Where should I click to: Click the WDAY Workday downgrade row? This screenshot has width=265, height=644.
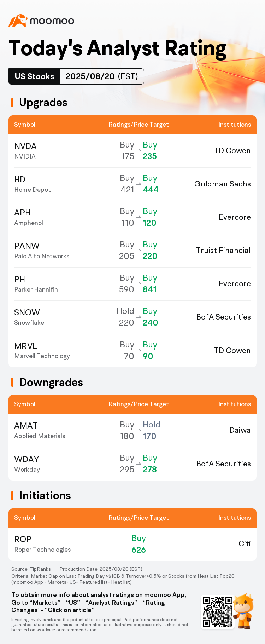pos(132,464)
